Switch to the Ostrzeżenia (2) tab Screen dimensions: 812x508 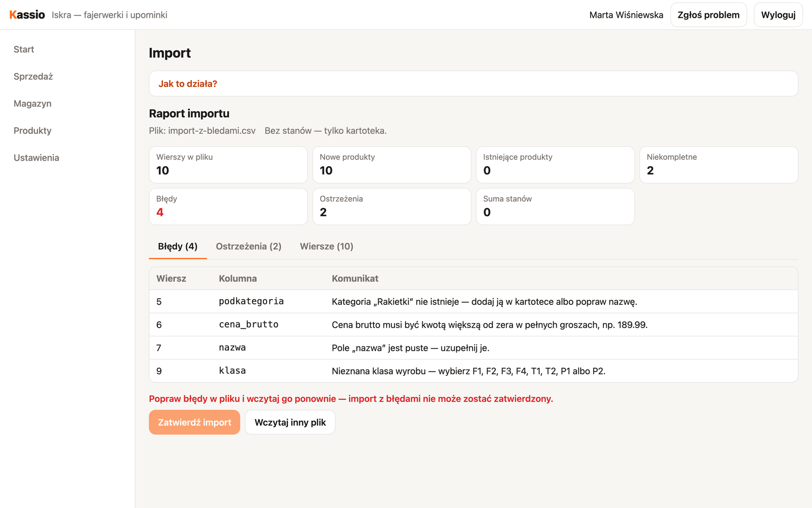pos(249,246)
